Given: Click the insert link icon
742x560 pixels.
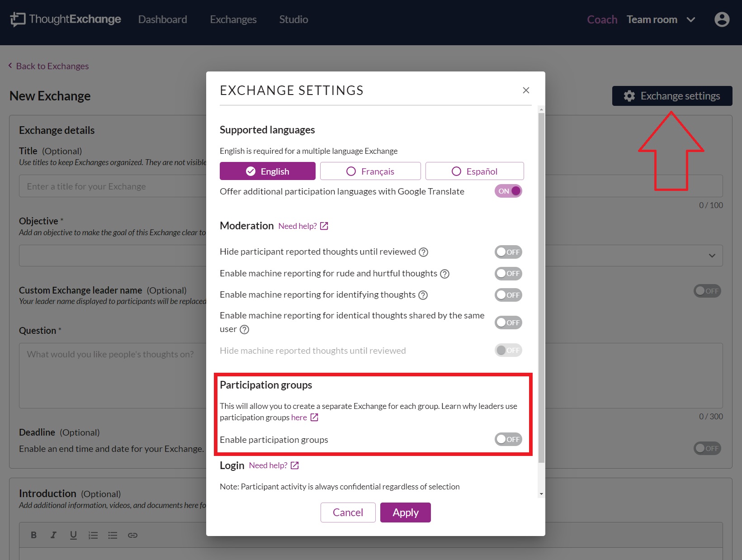Looking at the screenshot, I should pos(132,535).
